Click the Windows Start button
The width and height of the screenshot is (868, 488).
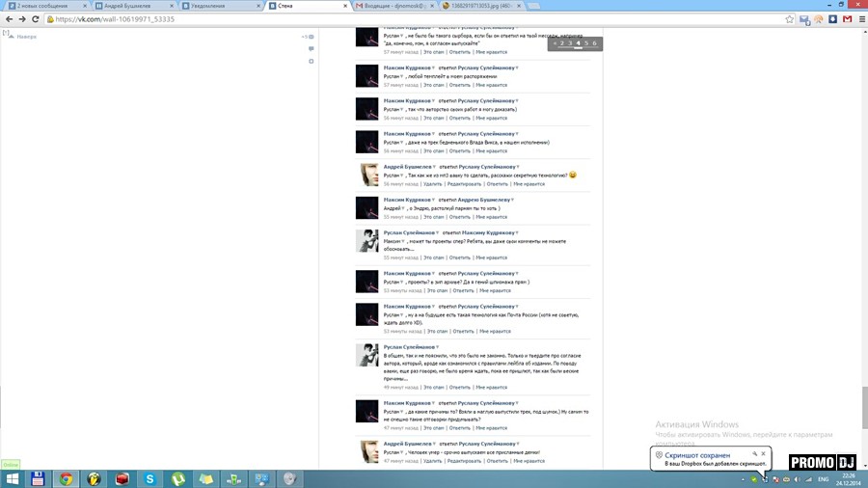(x=10, y=478)
